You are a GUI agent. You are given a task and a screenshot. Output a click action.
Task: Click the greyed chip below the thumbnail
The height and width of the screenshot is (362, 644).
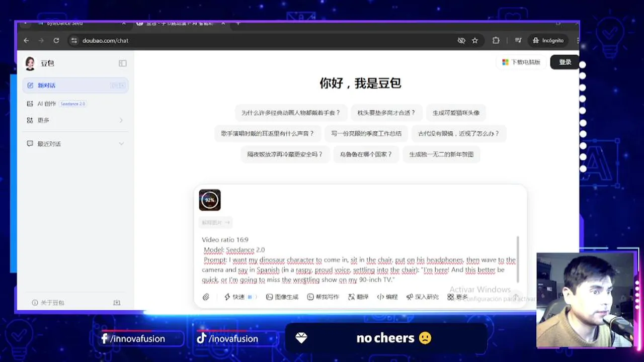point(216,222)
